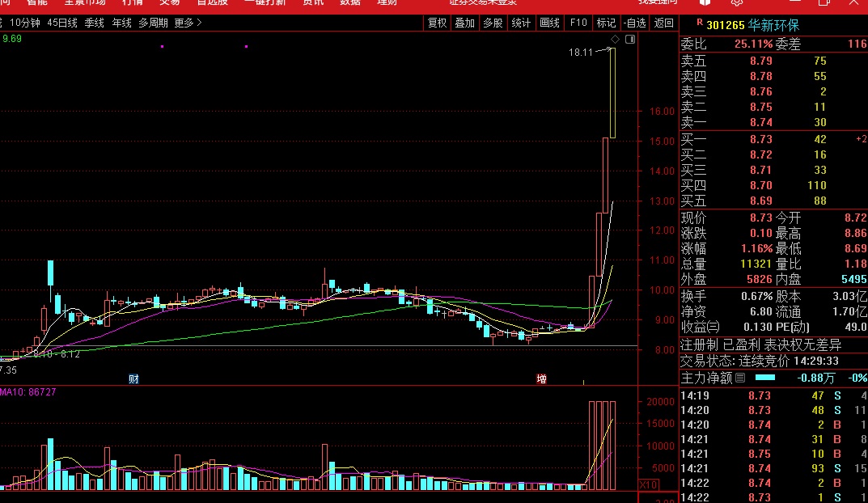
Task: Click the 收益(三) 0.130 value
Action: (759, 328)
